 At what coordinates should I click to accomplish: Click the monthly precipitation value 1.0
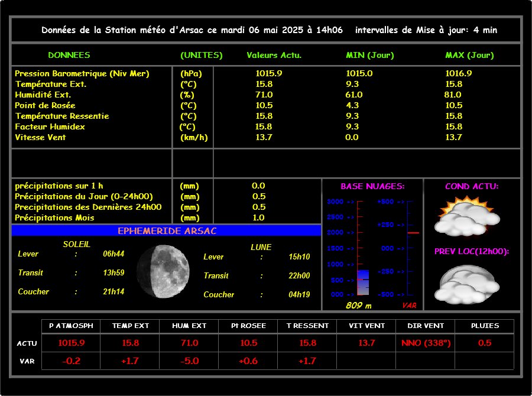[258, 218]
